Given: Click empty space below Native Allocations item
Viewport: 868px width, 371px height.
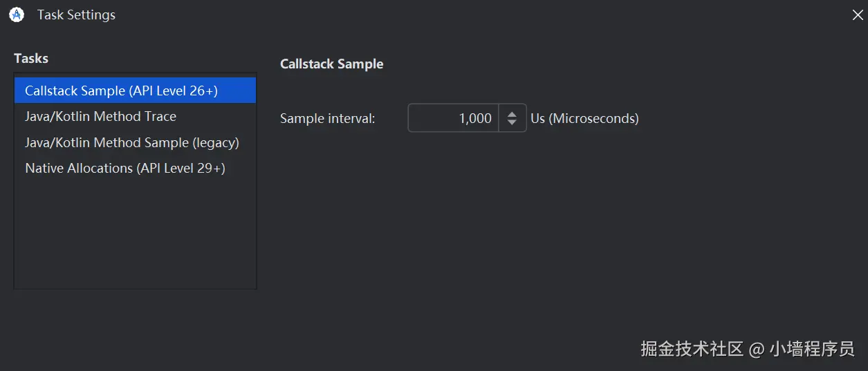Looking at the screenshot, I should (135, 235).
